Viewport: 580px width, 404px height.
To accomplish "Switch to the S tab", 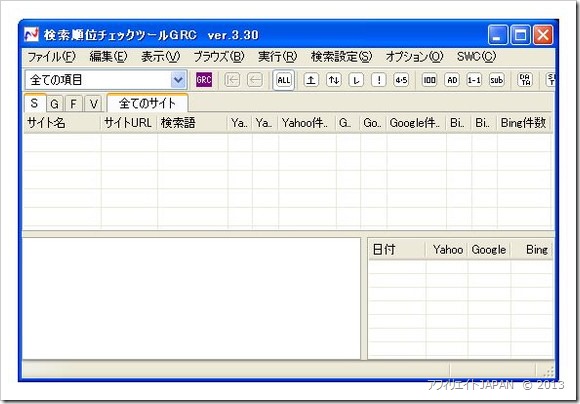I will [35, 103].
